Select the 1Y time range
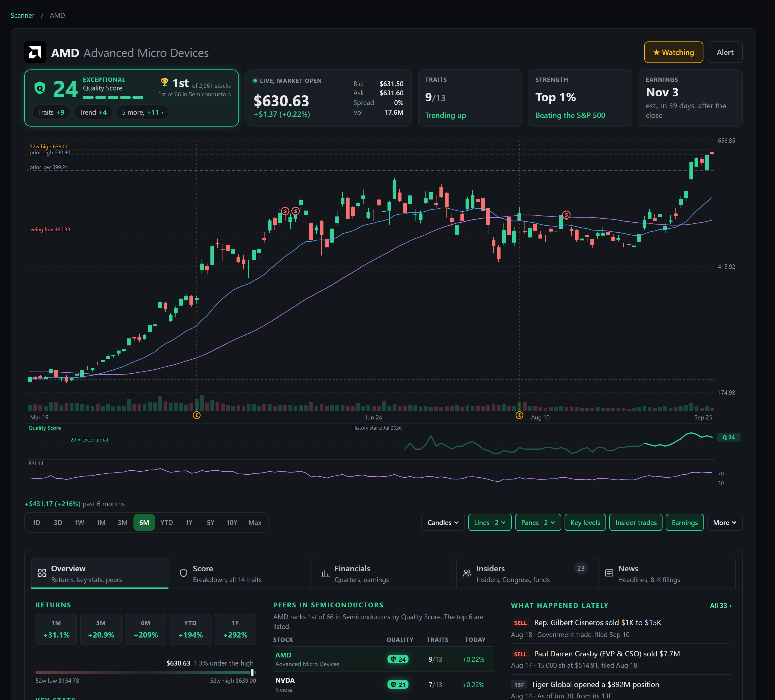The image size is (775, 700). [189, 522]
